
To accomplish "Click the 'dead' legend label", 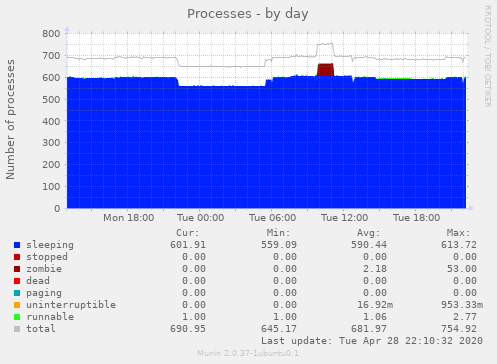I will click(x=38, y=281).
